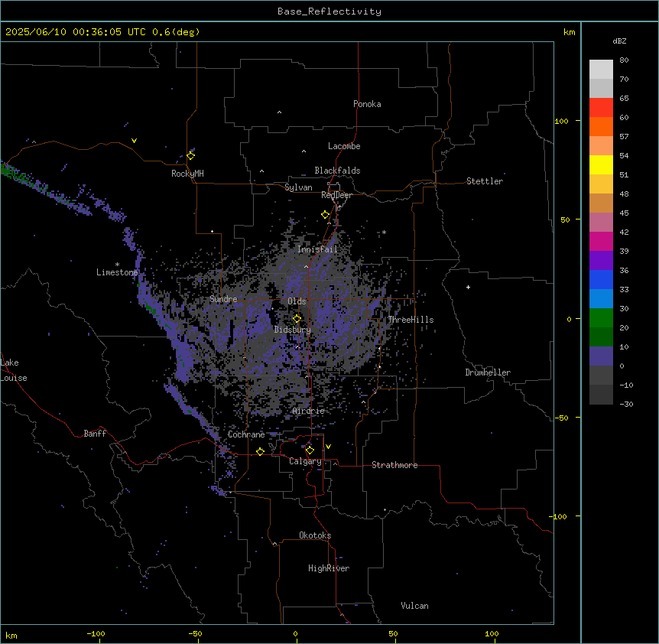This screenshot has height=644, width=659.
Task: Click the -30 value on dBZ scale
Action: pos(626,405)
